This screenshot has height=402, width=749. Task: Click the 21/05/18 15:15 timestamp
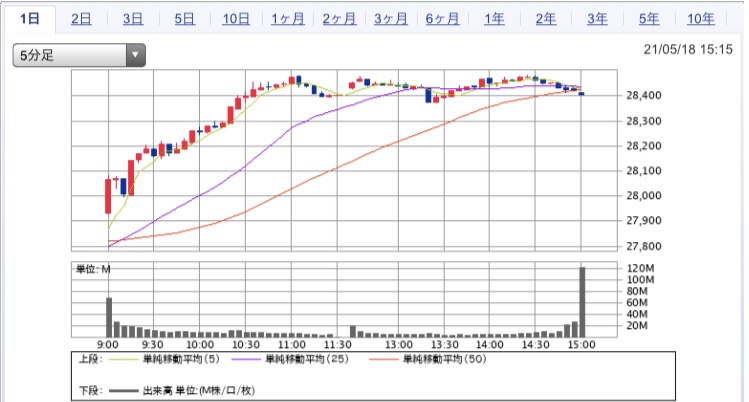(688, 49)
